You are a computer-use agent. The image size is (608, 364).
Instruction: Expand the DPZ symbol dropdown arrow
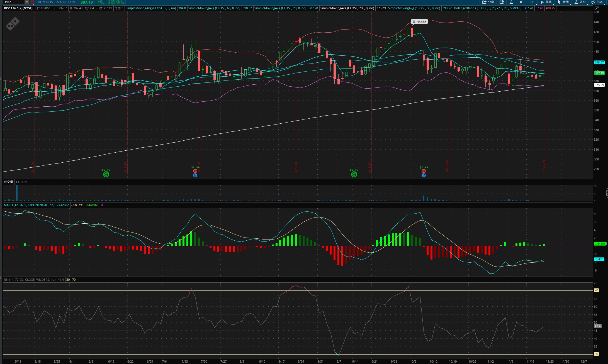click(27, 2)
